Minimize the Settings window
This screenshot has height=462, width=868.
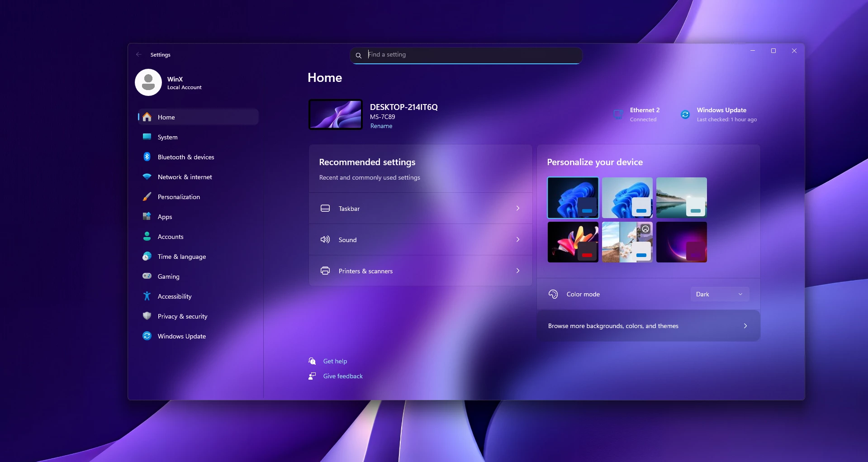click(753, 51)
